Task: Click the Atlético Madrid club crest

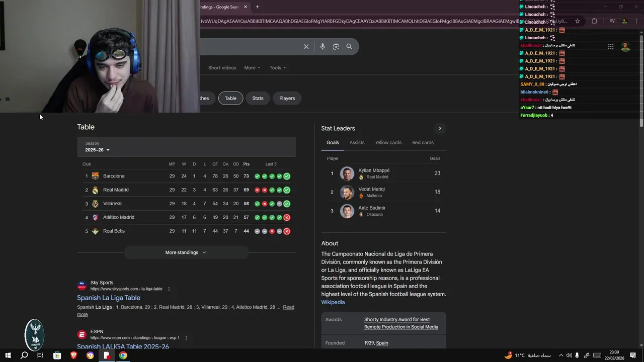Action: point(95,217)
